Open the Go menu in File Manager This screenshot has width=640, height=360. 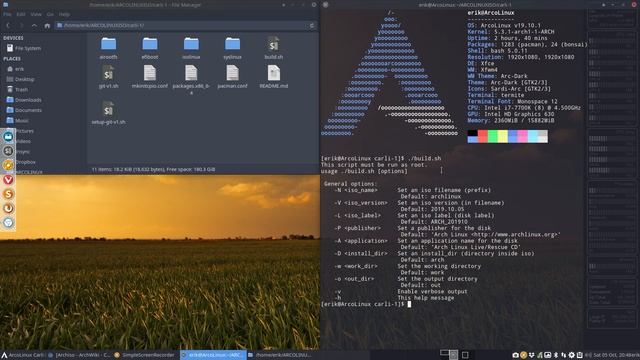click(x=50, y=14)
